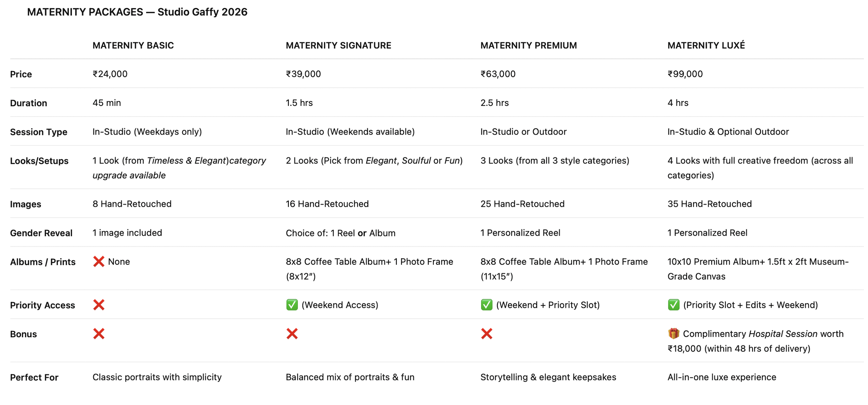The image size is (868, 405).
Task: Click the Perfect For row label
Action: pyautogui.click(x=34, y=378)
